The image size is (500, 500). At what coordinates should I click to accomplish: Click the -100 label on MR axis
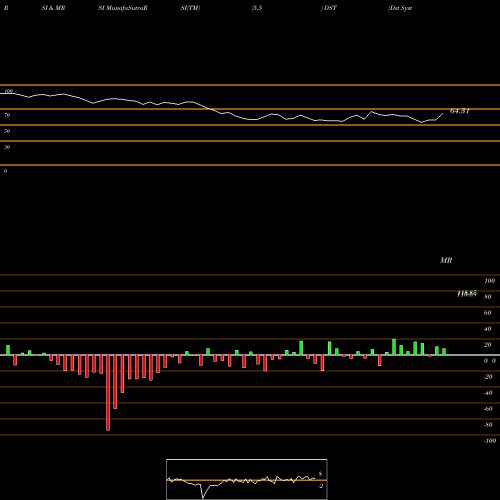point(490,441)
